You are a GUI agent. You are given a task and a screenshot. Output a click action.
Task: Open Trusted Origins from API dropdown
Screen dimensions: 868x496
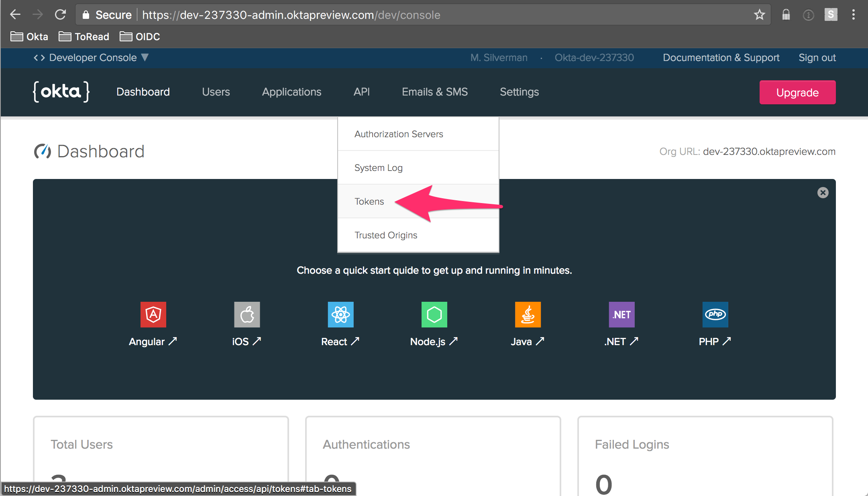[385, 235]
